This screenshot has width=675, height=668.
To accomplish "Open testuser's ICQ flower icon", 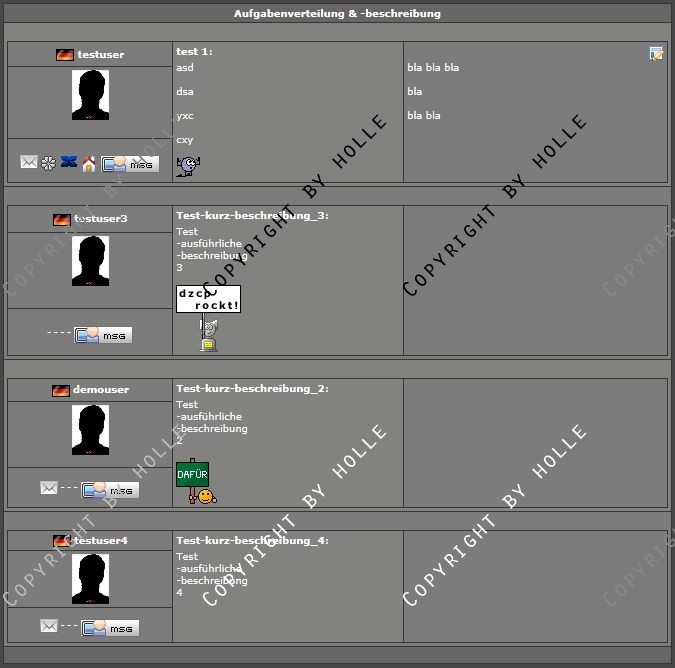I will coord(48,162).
